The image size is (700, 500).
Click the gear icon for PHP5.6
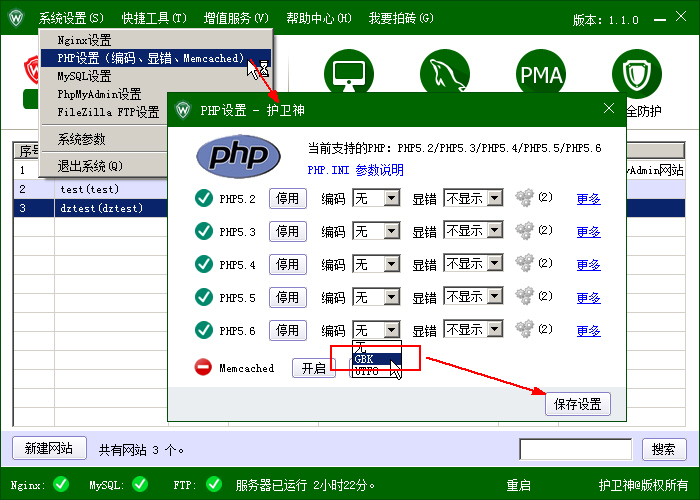tap(525, 329)
